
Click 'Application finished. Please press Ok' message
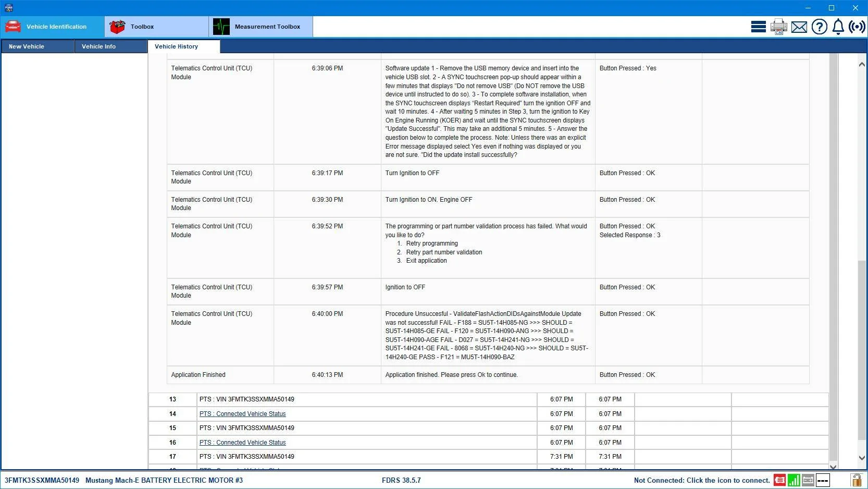[x=451, y=375]
